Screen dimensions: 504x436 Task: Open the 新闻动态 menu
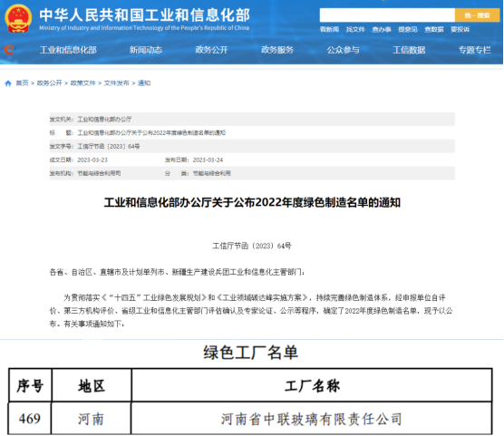click(146, 50)
